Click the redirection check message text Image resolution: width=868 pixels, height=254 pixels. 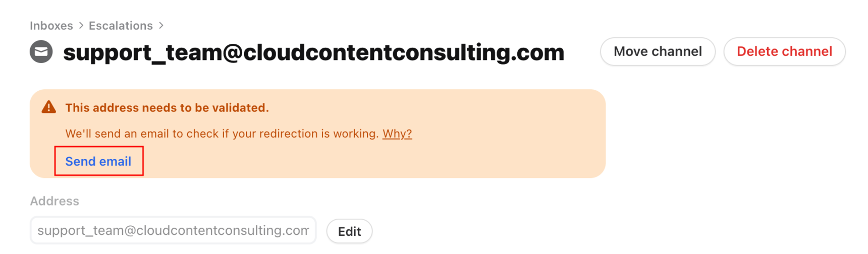pyautogui.click(x=222, y=134)
